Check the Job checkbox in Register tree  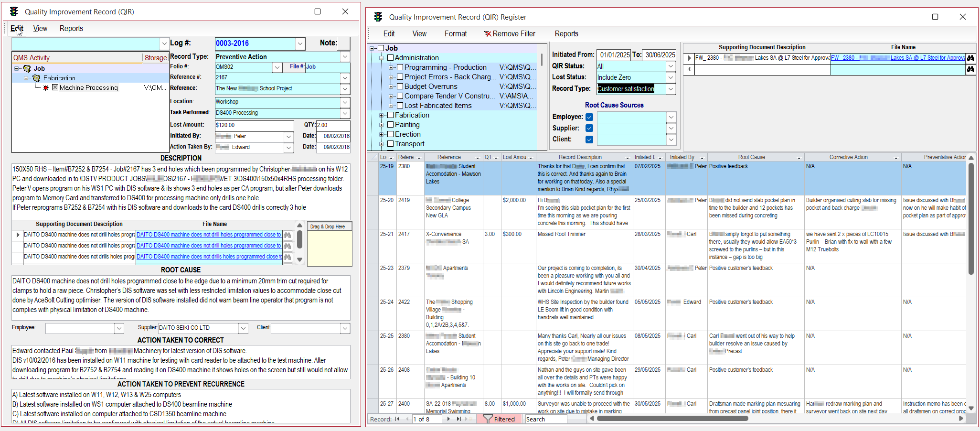(x=381, y=48)
